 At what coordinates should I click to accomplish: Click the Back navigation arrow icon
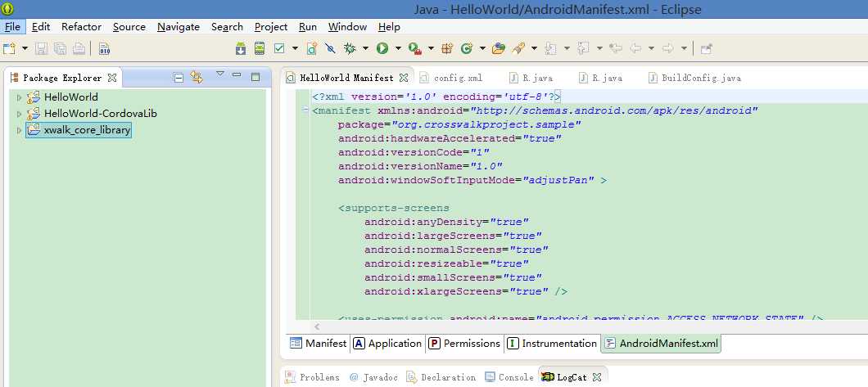click(635, 48)
